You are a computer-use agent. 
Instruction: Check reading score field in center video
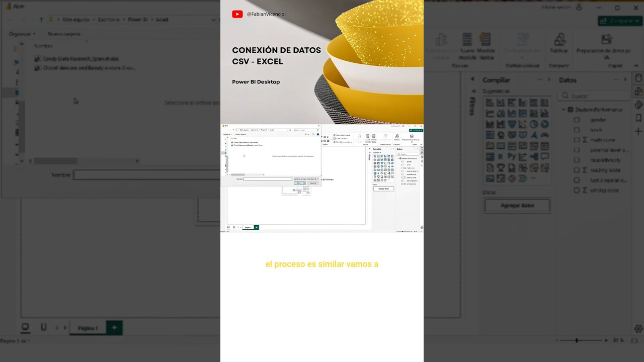click(403, 177)
